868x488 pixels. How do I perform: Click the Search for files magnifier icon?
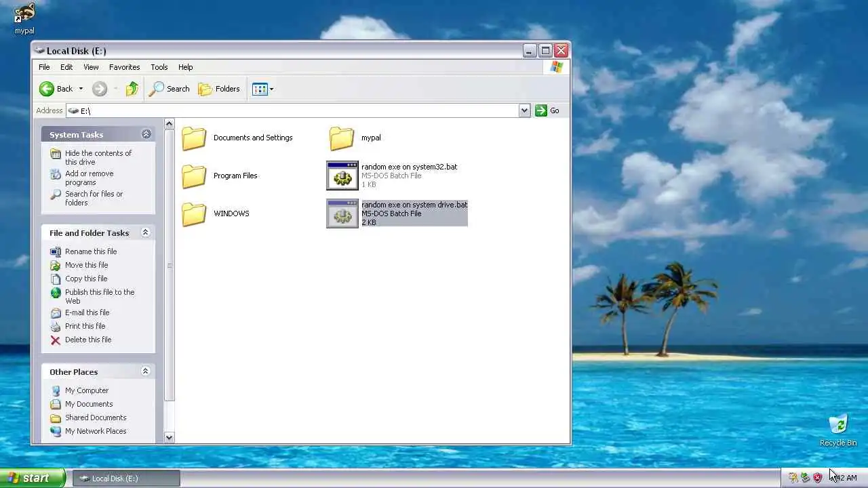click(56, 194)
